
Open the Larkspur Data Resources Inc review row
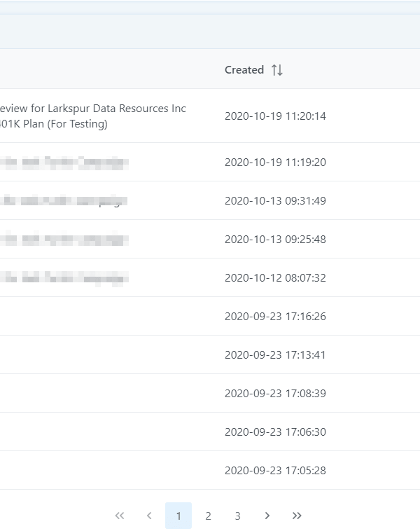(92, 116)
